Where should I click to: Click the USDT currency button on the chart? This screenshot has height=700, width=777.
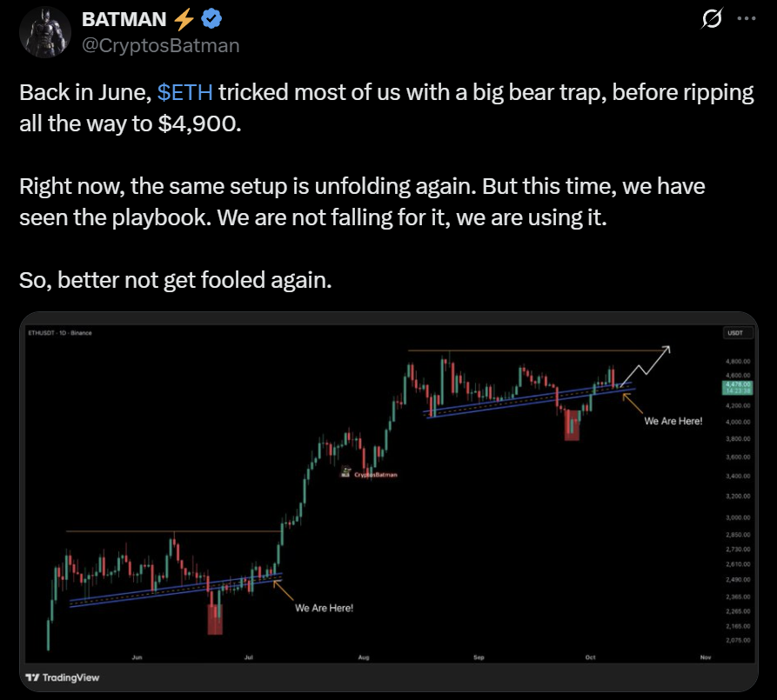click(735, 333)
